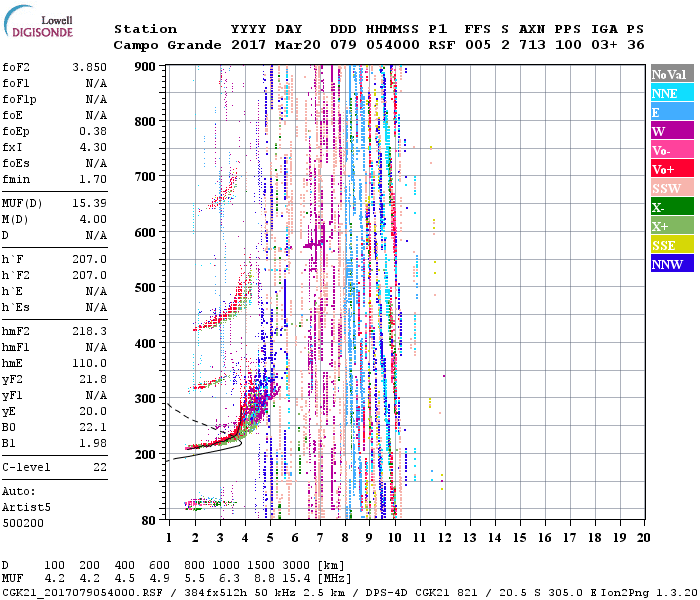Click the Mar20 date in header
700x600 pixels.
click(x=297, y=45)
